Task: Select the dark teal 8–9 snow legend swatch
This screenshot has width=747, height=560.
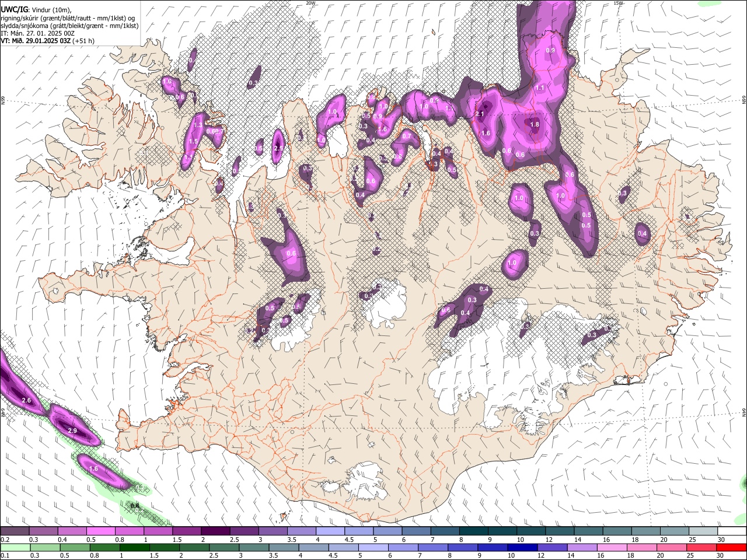Action: pos(473,531)
